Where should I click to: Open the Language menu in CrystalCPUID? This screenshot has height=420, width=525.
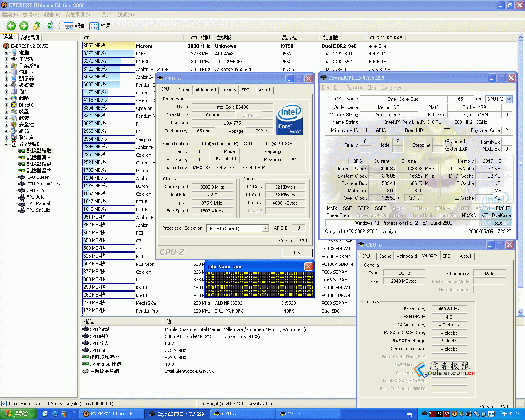(x=391, y=87)
